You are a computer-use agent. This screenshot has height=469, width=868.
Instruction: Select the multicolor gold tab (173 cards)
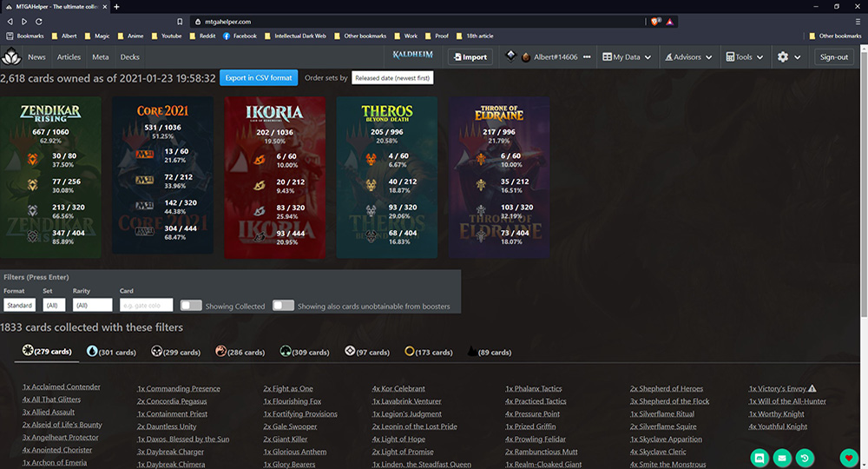coord(429,352)
